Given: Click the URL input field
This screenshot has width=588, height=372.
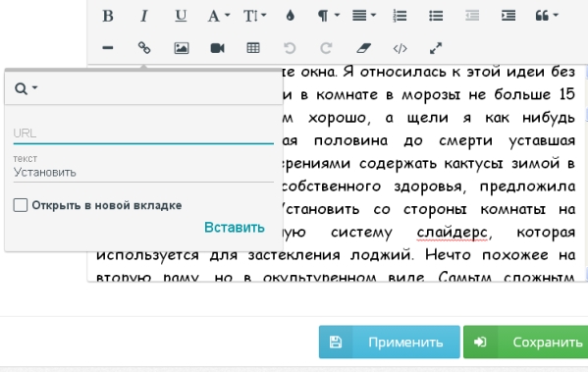Looking at the screenshot, I should pos(143,133).
